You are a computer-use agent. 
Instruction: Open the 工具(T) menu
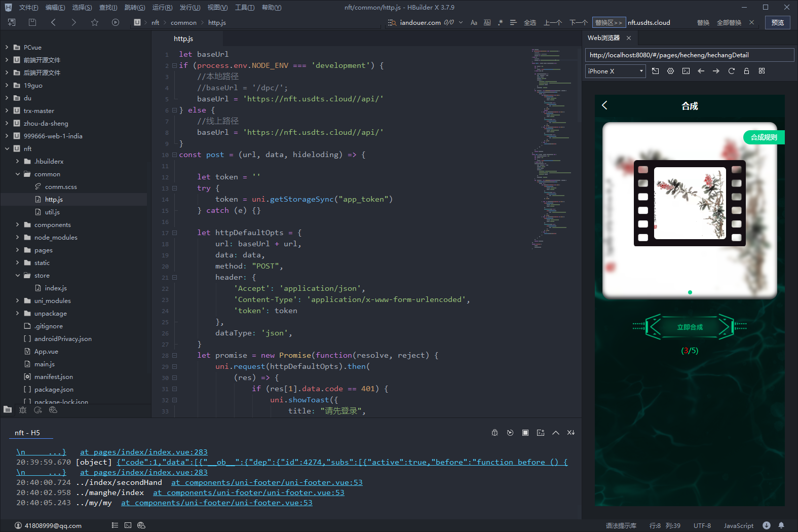[245, 7]
